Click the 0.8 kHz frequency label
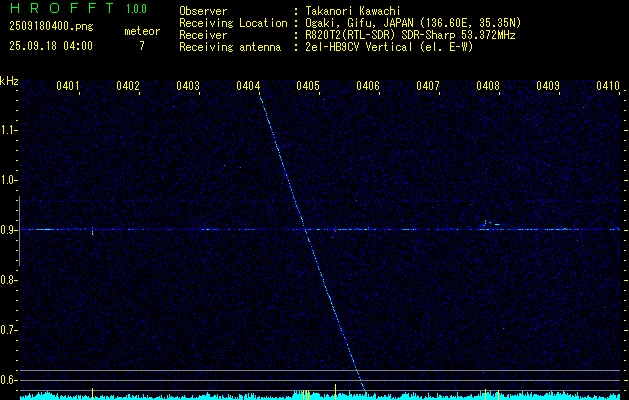The width and height of the screenshot is (629, 400). (x=8, y=280)
